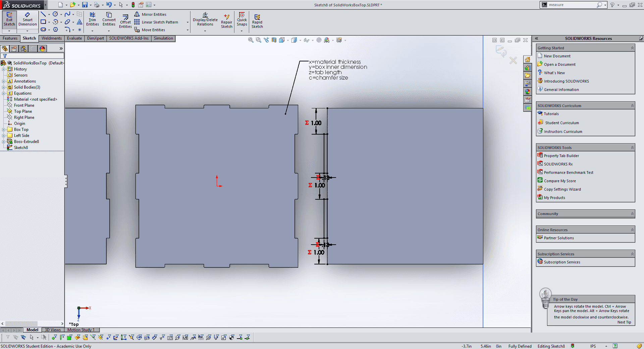Expand the Community section

tap(632, 214)
